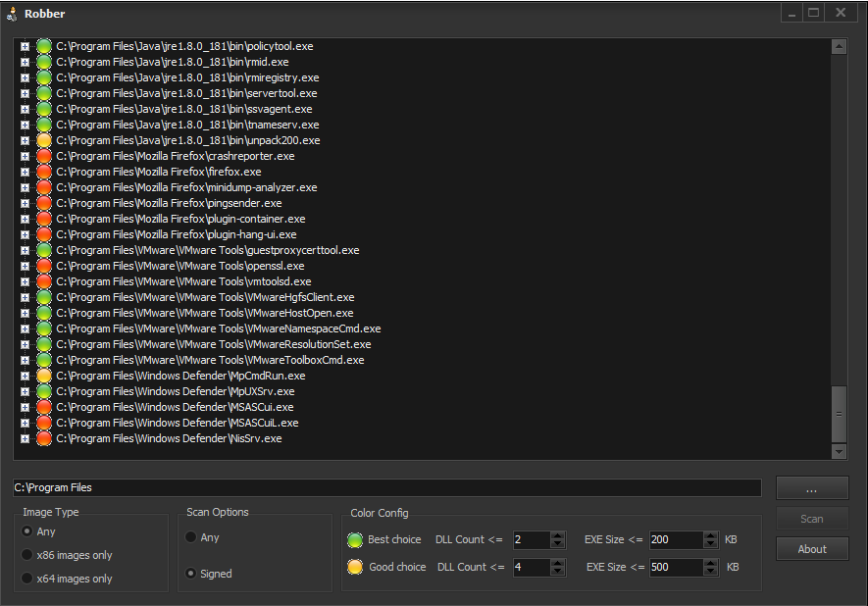Viewport: 868px width, 606px height.
Task: Expand the VMwareToolboxCmd.exe tree node
Action: coord(25,360)
